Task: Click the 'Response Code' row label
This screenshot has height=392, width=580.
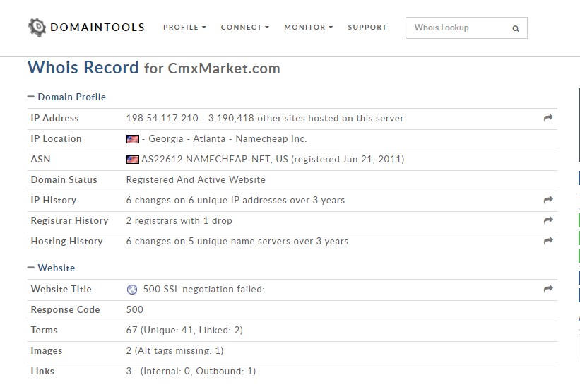Action: [x=66, y=309]
